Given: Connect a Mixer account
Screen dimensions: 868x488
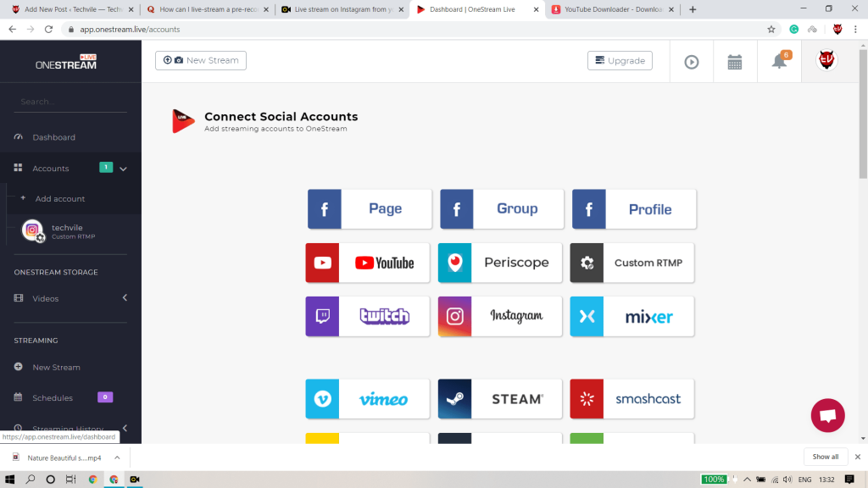Looking at the screenshot, I should [x=632, y=317].
